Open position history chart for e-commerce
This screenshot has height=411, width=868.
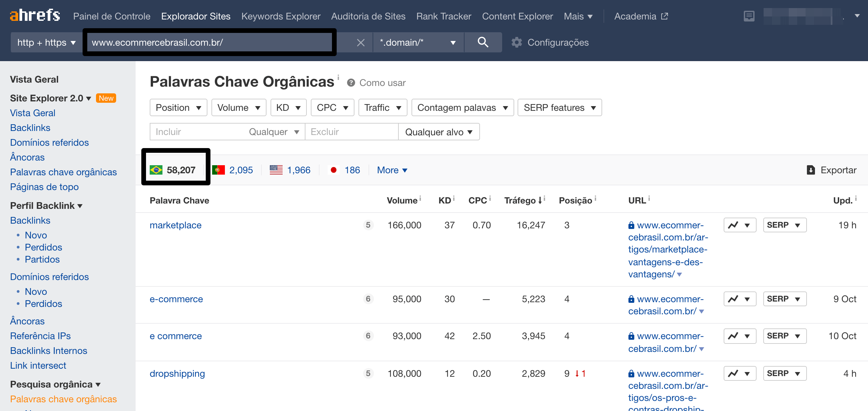tap(740, 299)
